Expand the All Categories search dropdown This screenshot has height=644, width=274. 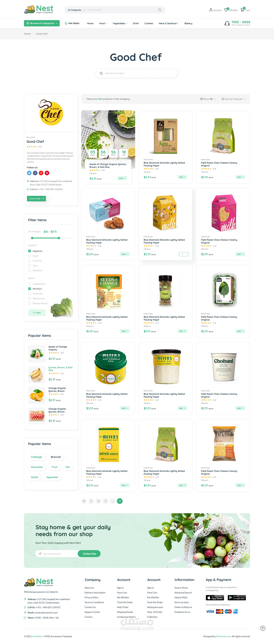tap(76, 10)
